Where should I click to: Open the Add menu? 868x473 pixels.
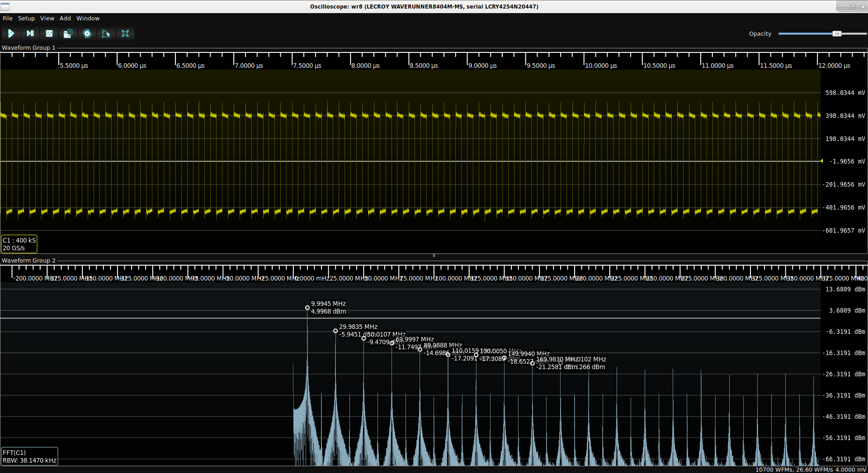[65, 19]
